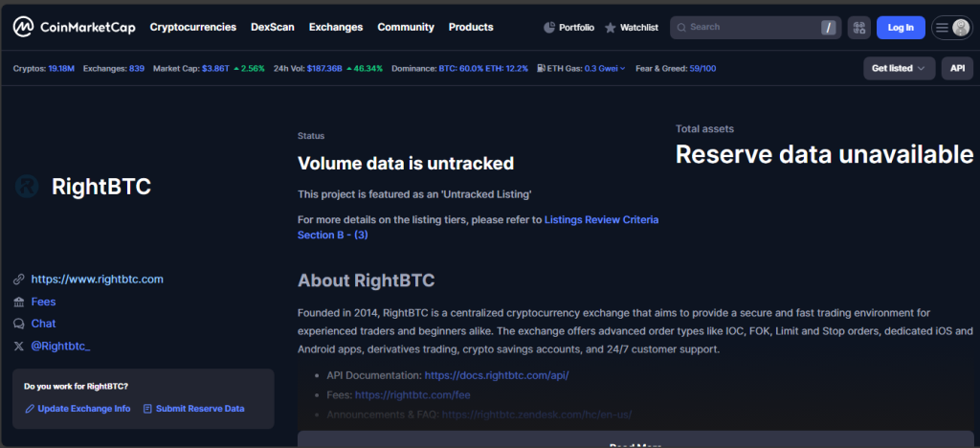Open the hamburger profile menu
Image resolution: width=980 pixels, height=448 pixels.
(x=951, y=28)
